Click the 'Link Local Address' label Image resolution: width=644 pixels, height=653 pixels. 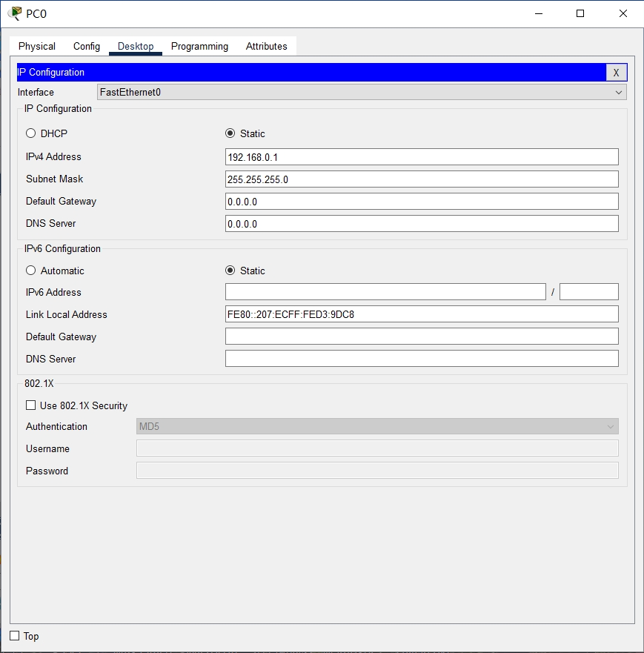(67, 315)
